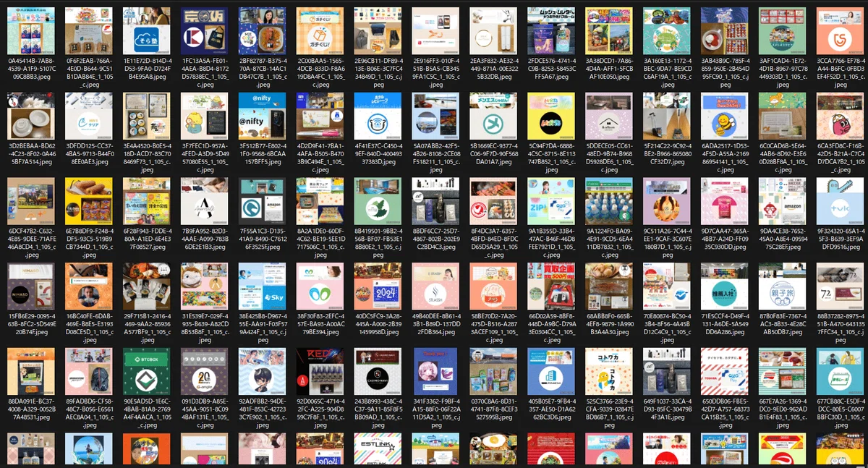The width and height of the screenshot is (868, 468).
Task: Select the thumbnail of file 6E7B8DF9-F248
Action: [89, 201]
